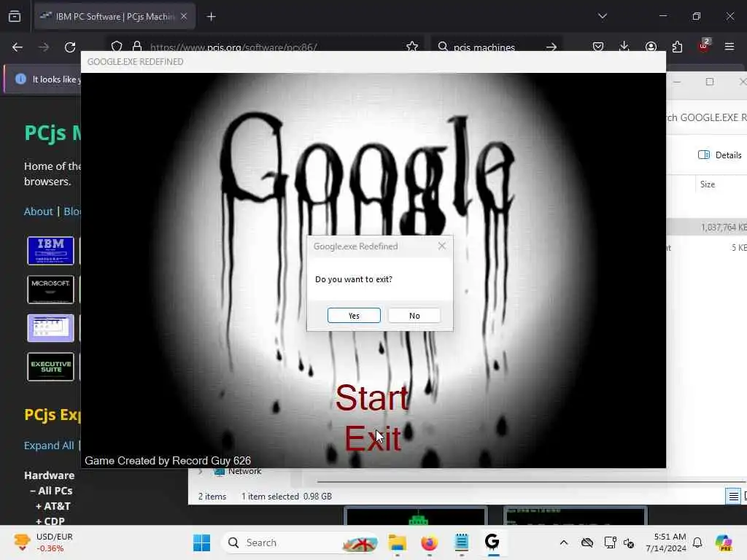Show hidden tray icons chevron
The width and height of the screenshot is (747, 560).
tap(564, 542)
